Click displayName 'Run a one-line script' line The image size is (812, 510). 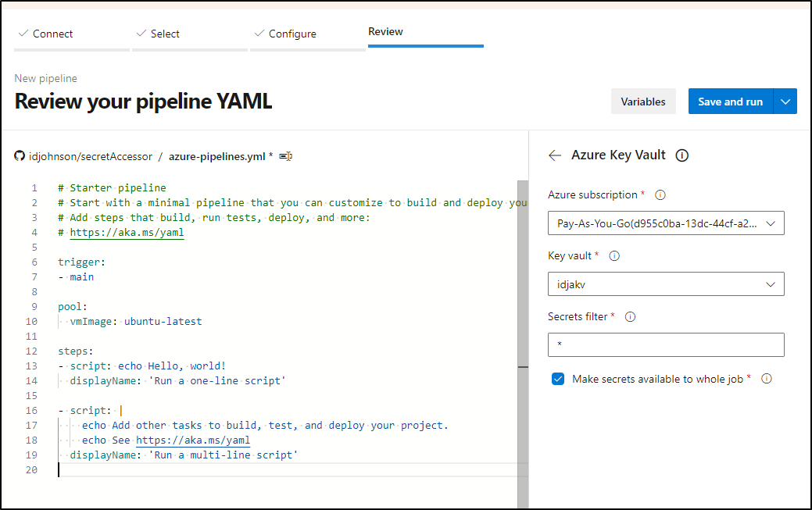pyautogui.click(x=177, y=381)
